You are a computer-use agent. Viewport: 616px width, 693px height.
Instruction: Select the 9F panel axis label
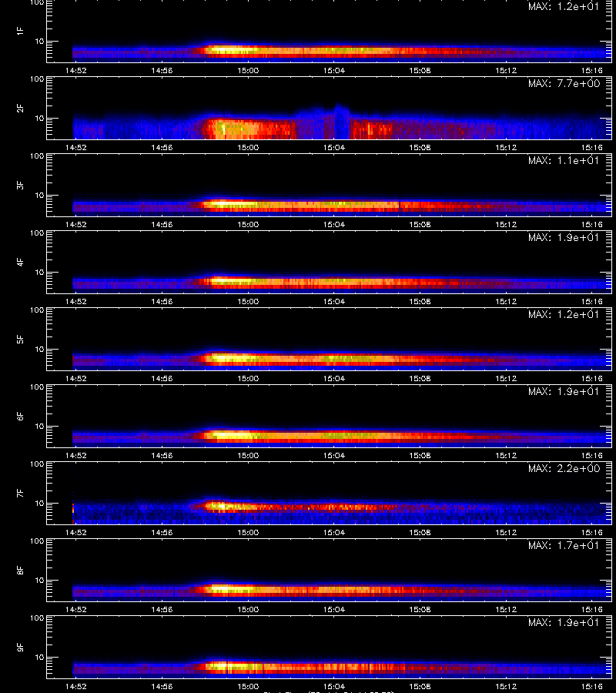pyautogui.click(x=20, y=647)
